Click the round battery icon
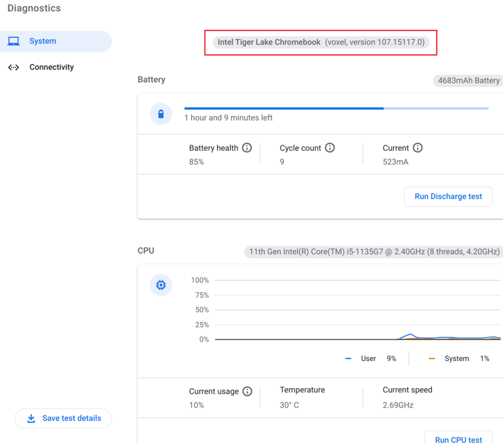 tap(161, 114)
